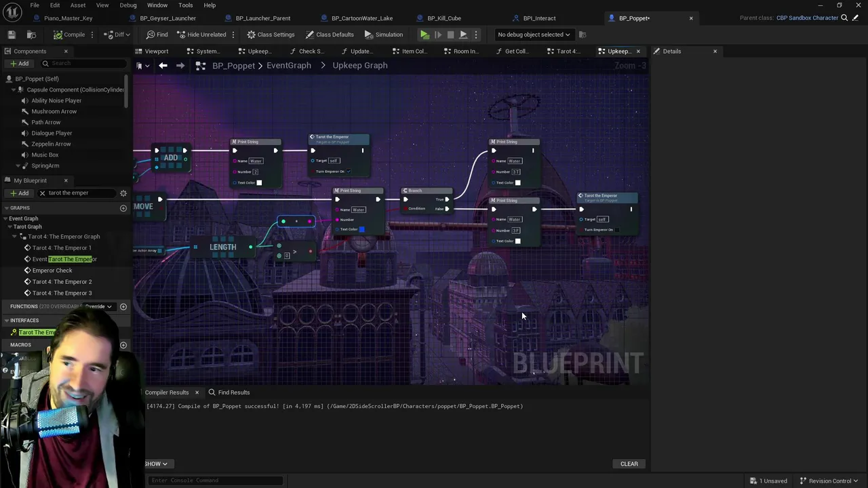This screenshot has height=488, width=868.
Task: Open the Diff dropdown
Action: tap(118, 35)
